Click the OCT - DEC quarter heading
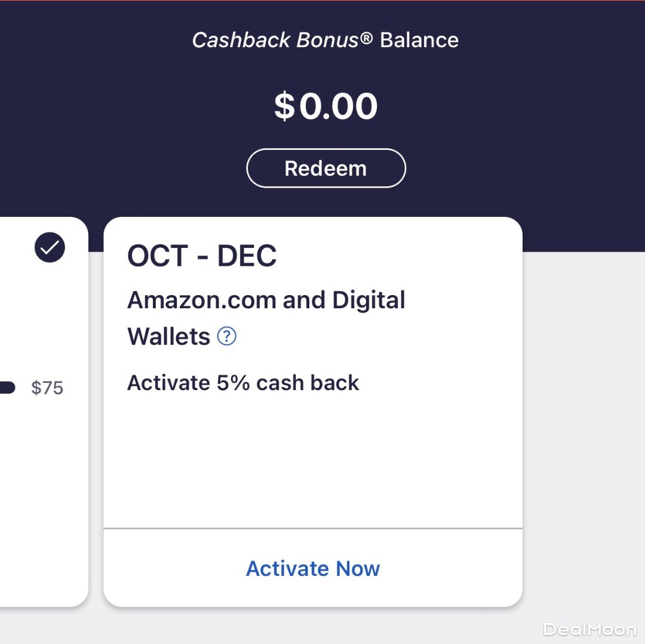The image size is (645, 644). pos(202,256)
